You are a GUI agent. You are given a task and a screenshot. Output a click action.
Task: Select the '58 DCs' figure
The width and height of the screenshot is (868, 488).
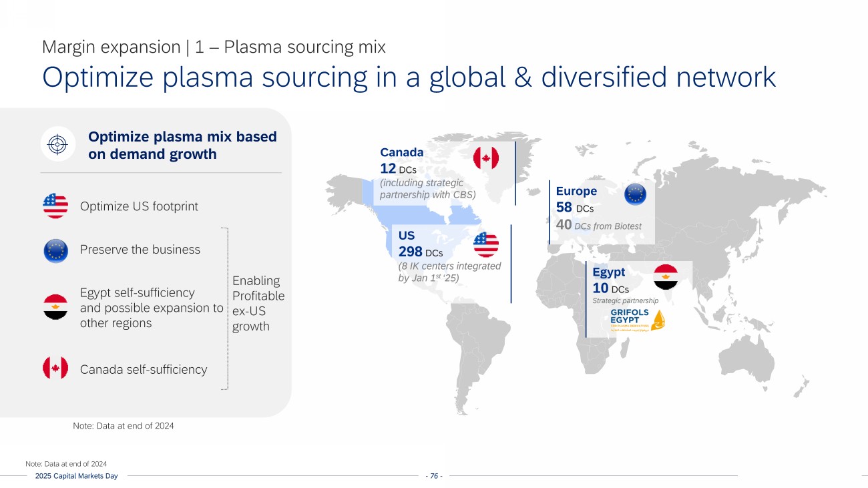coord(575,208)
